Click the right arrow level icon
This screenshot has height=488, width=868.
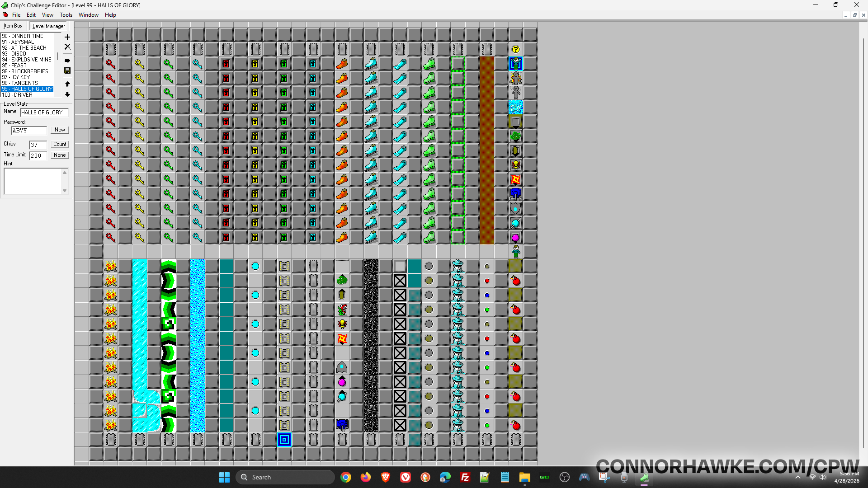(67, 61)
